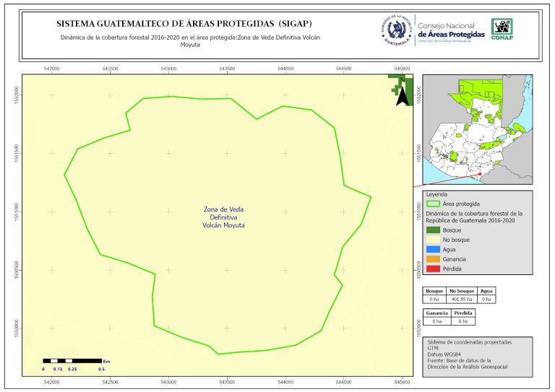This screenshot has width=555, height=392.
Task: Select the Bosque dark green legend swatch
Action: [434, 230]
